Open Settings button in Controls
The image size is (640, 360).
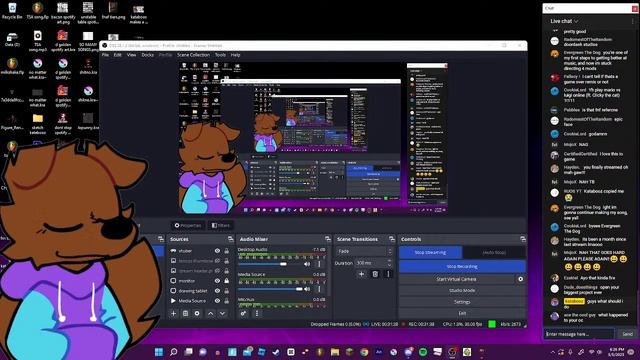point(462,302)
